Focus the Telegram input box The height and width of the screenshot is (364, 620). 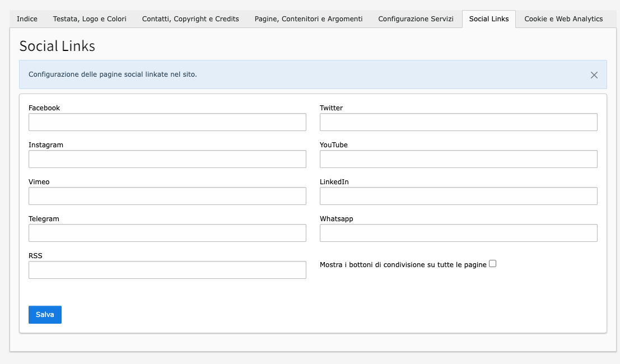click(x=167, y=233)
